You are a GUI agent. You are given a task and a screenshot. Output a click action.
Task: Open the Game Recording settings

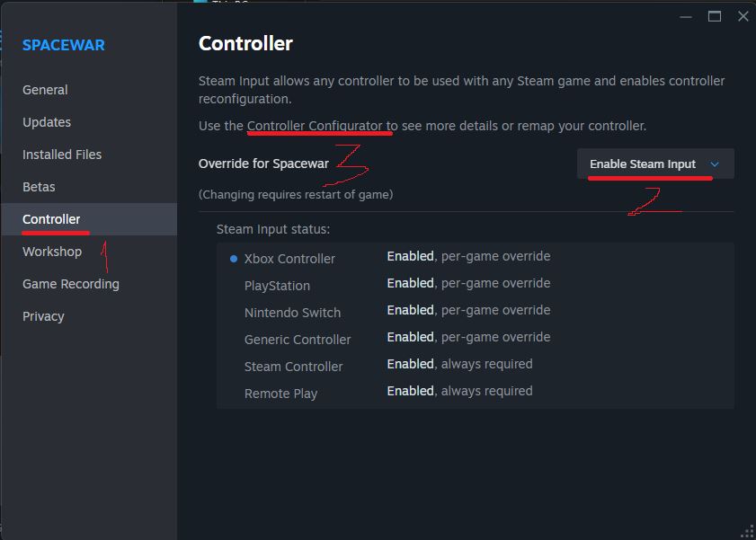click(x=70, y=283)
